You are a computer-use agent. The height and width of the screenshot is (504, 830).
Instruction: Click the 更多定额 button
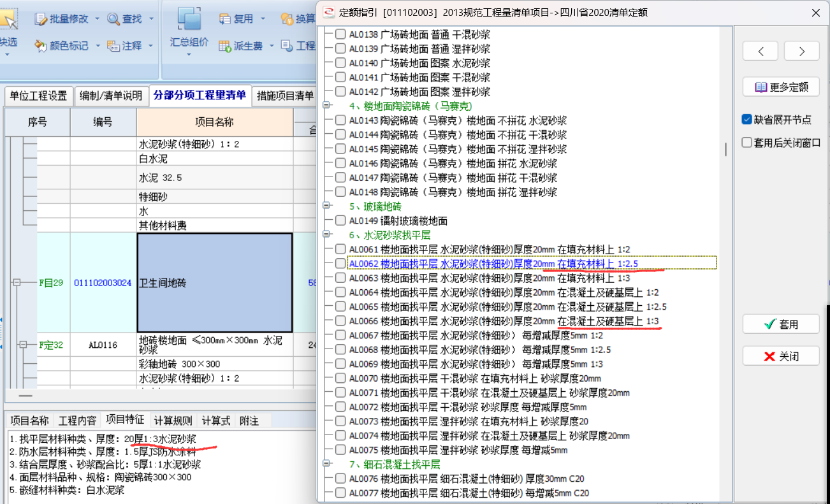[781, 87]
